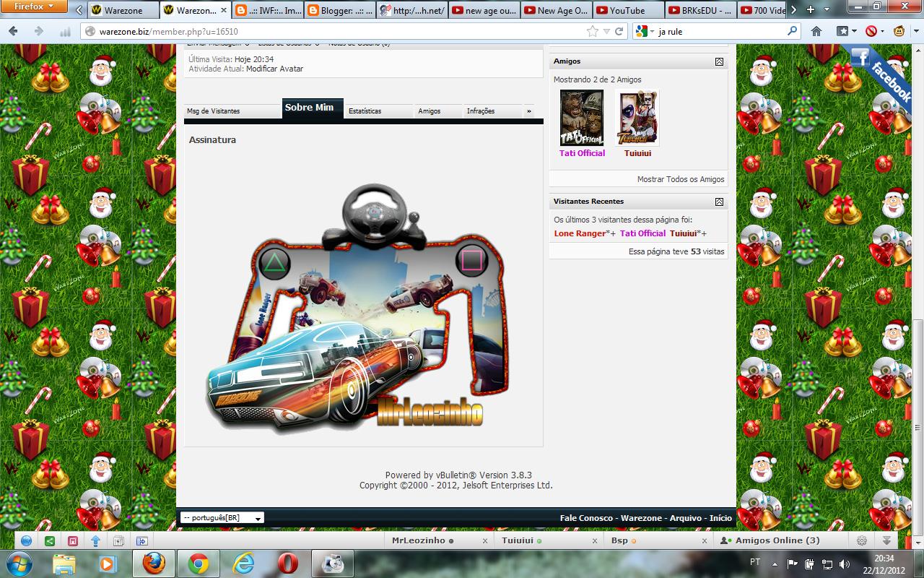
Task: Click Mostrar Todos os Amigos link
Action: tap(681, 179)
